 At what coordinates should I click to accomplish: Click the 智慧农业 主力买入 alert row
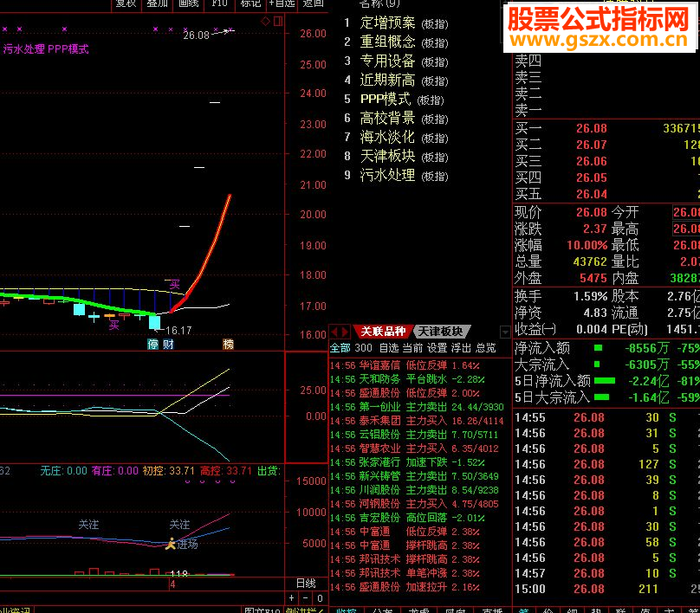(414, 448)
